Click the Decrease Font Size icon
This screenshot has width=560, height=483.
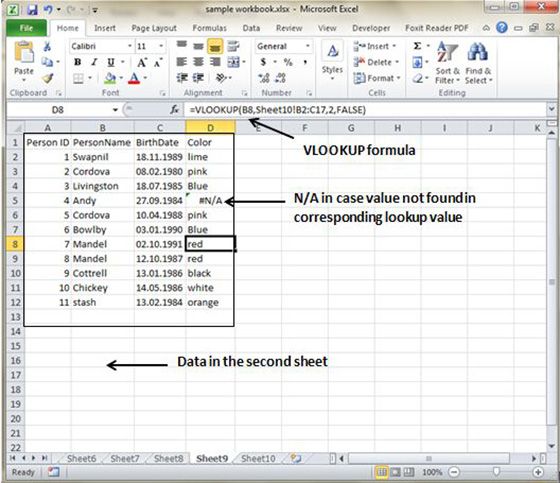click(x=158, y=63)
